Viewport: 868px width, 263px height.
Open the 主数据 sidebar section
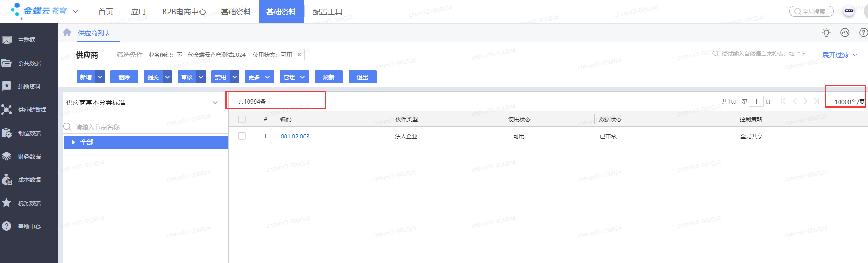coord(27,40)
